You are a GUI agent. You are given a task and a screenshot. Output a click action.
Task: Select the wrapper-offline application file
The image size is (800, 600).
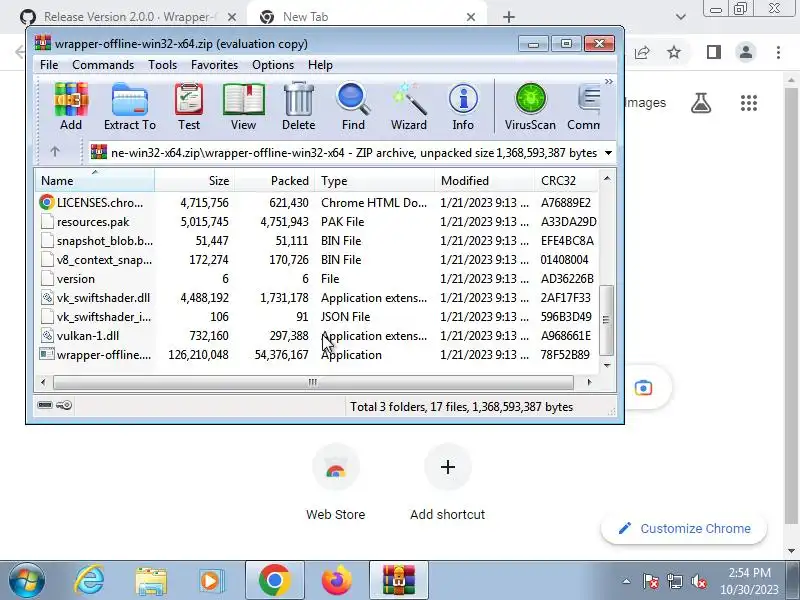click(316, 355)
